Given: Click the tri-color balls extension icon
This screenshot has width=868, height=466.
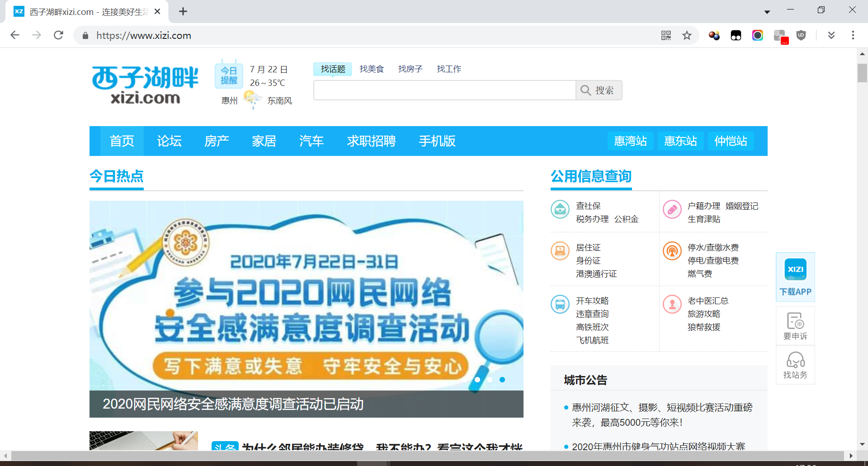Looking at the screenshot, I should coord(714,35).
